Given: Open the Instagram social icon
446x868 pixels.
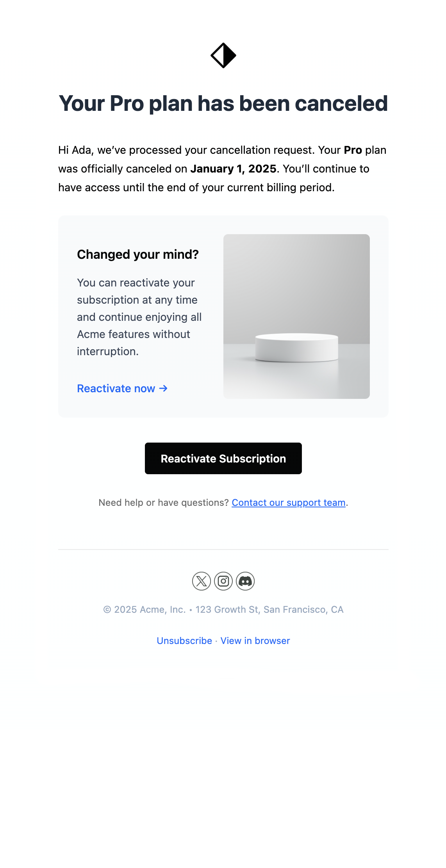Looking at the screenshot, I should tap(223, 581).
